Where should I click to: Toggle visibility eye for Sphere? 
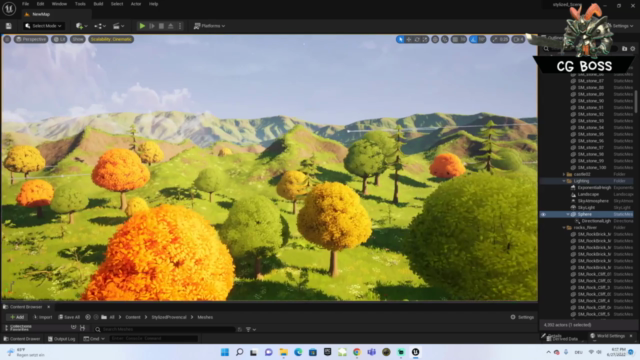(543, 214)
